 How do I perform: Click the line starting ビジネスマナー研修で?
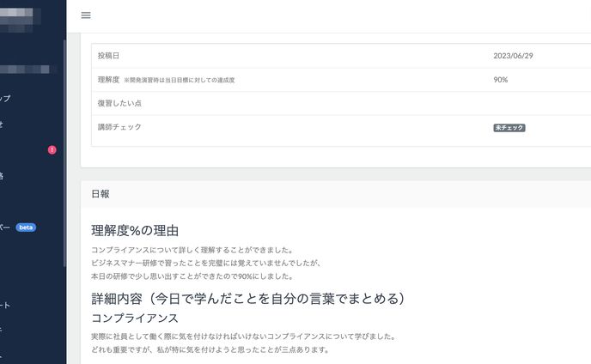[x=206, y=263]
